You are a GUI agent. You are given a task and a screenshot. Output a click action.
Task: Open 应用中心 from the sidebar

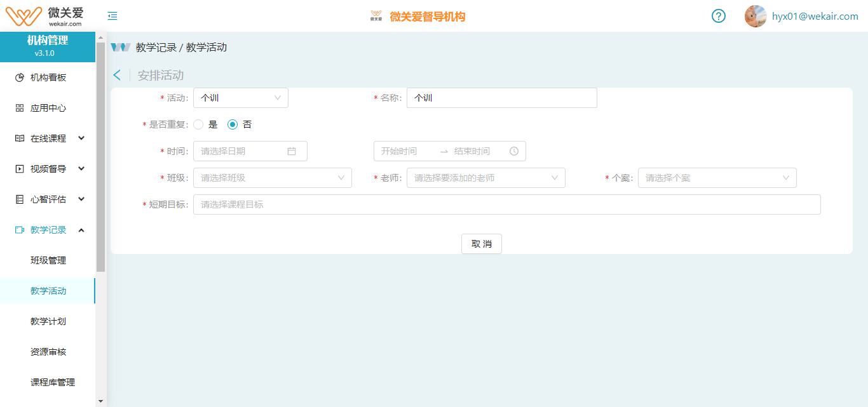(x=48, y=108)
